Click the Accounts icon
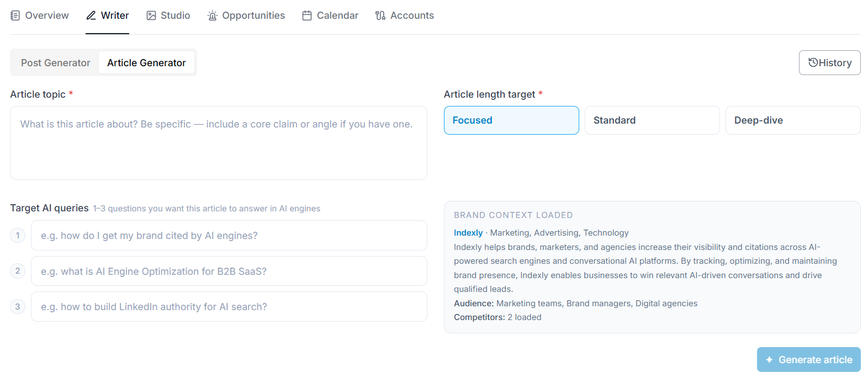 coord(380,15)
